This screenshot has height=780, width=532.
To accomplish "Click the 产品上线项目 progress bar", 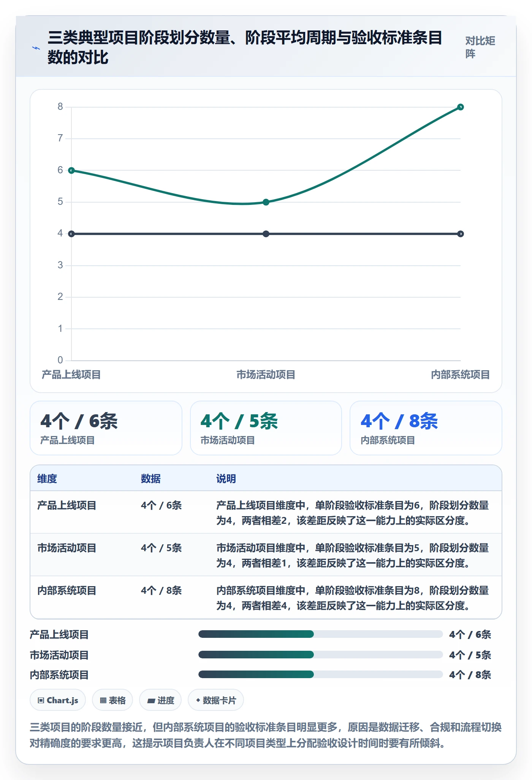I will coord(321,634).
